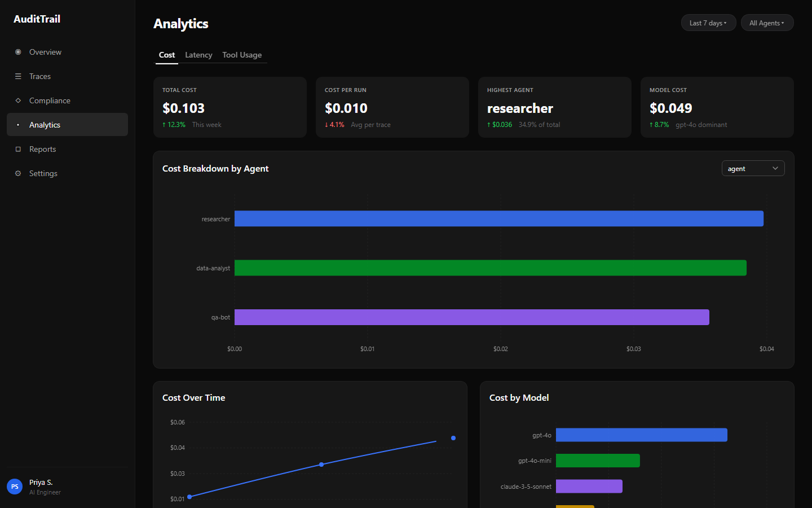Select the Cost tab

tap(167, 55)
